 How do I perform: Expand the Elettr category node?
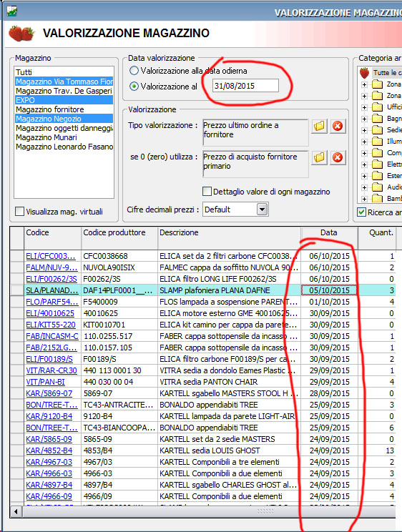[364, 165]
